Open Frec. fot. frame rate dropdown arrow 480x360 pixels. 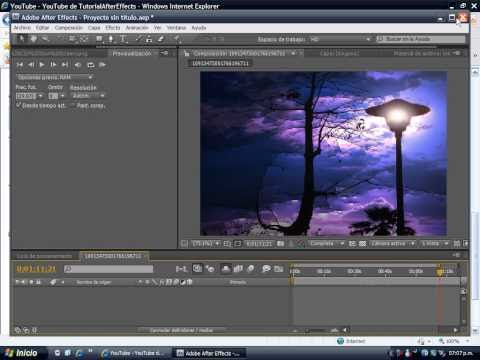pyautogui.click(x=41, y=96)
